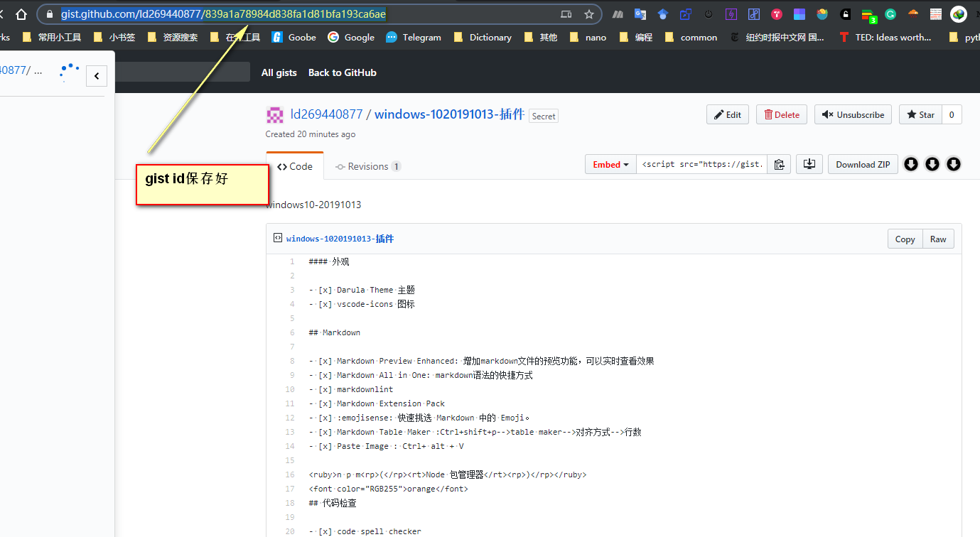The width and height of the screenshot is (980, 537).
Task: Click the Download ZIP button
Action: click(863, 164)
